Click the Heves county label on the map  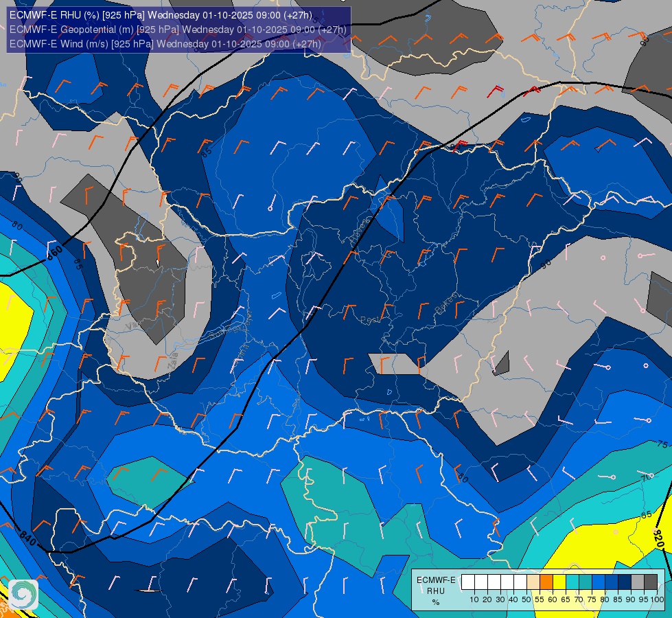[361, 231]
